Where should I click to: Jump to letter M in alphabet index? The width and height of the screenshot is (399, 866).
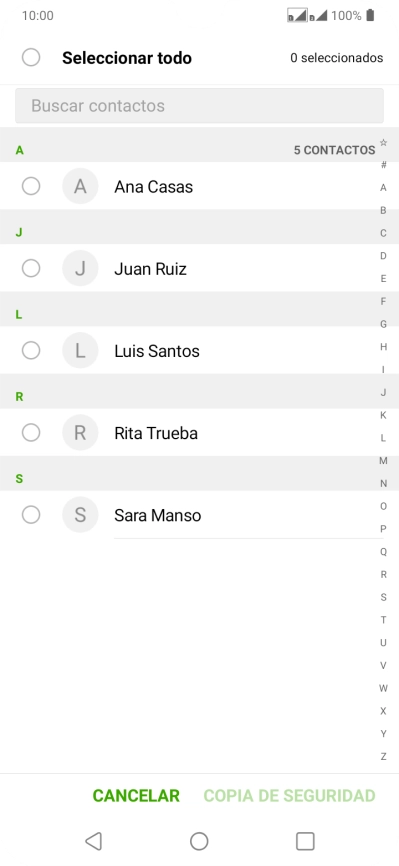tap(384, 461)
